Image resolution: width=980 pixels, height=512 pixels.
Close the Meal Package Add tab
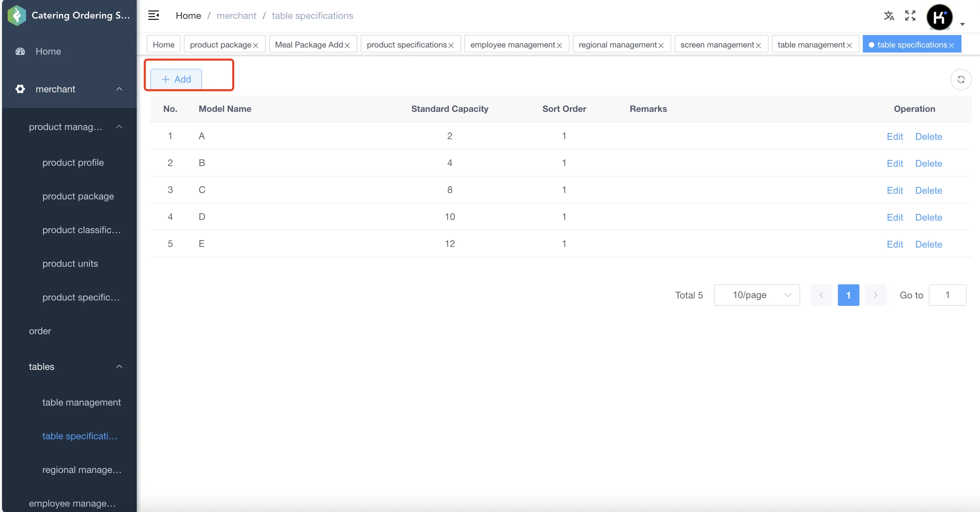pyautogui.click(x=347, y=45)
